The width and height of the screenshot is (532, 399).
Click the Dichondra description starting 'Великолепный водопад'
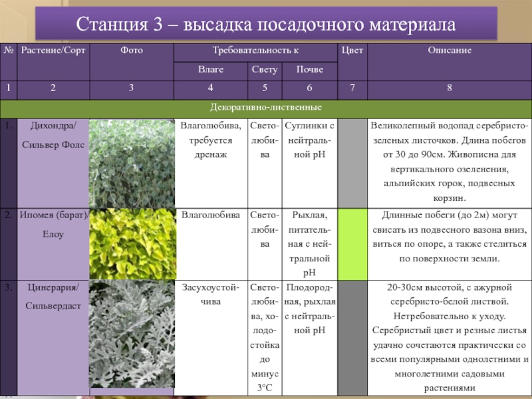(450, 162)
